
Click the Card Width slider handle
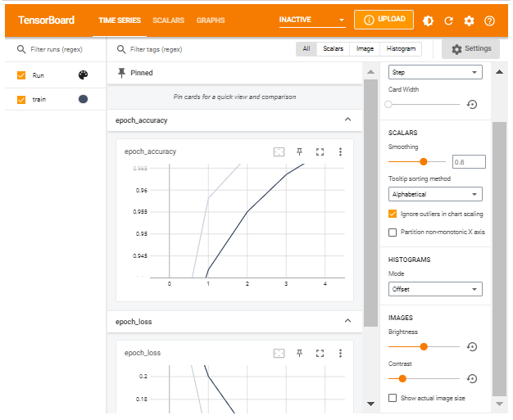[x=388, y=105]
